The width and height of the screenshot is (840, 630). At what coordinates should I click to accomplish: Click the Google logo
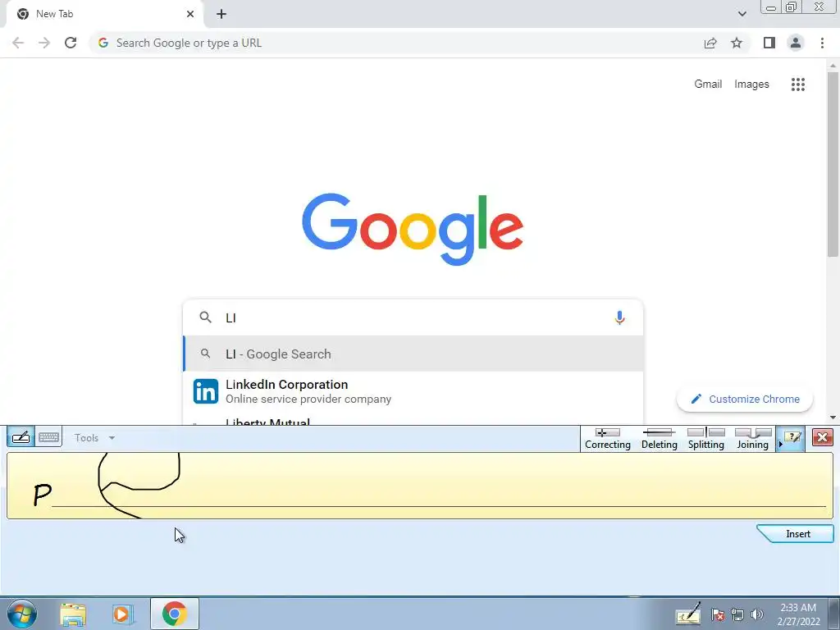tap(413, 229)
